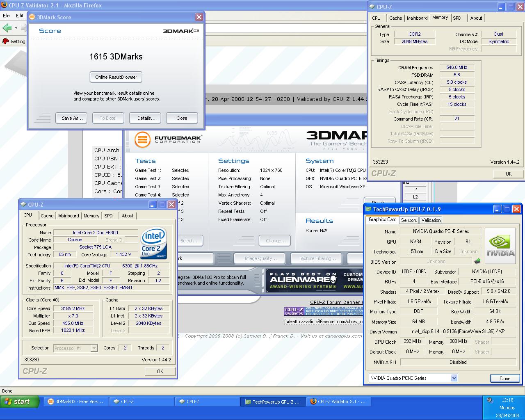The image size is (525, 420).
Task: Click the GPU Clock 392 MHz field
Action: click(x=413, y=341)
